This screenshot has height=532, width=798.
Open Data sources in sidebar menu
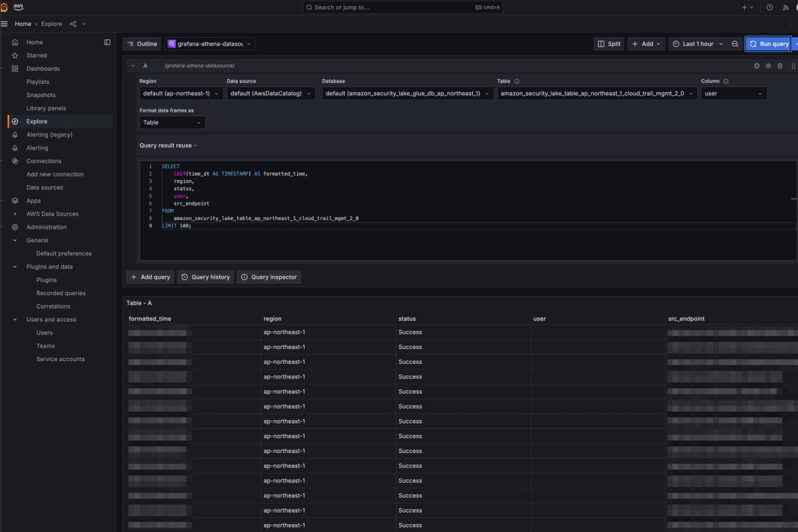point(45,188)
